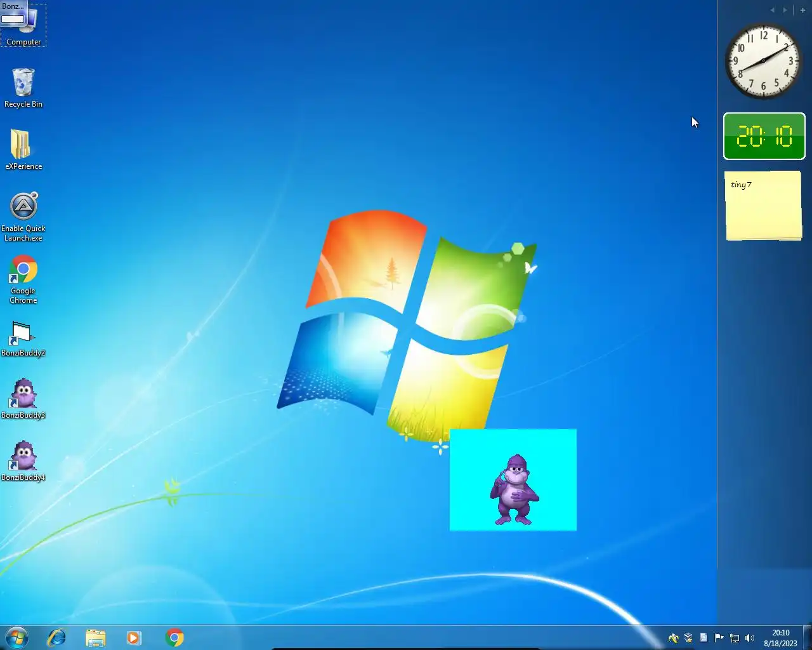The width and height of the screenshot is (812, 650).
Task: Click the sidebar next gadgets arrow
Action: tap(785, 10)
